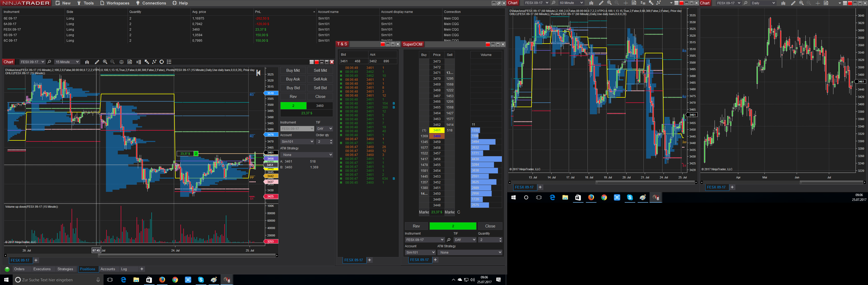This screenshot has width=868, height=285.
Task: Zoom out on the 15 Minute chart
Action: (x=113, y=62)
